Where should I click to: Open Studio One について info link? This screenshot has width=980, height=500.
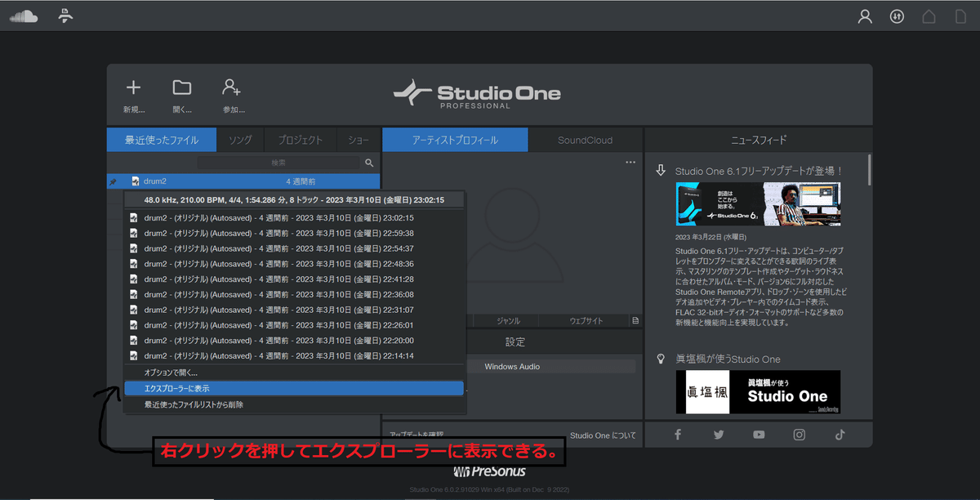click(x=604, y=435)
